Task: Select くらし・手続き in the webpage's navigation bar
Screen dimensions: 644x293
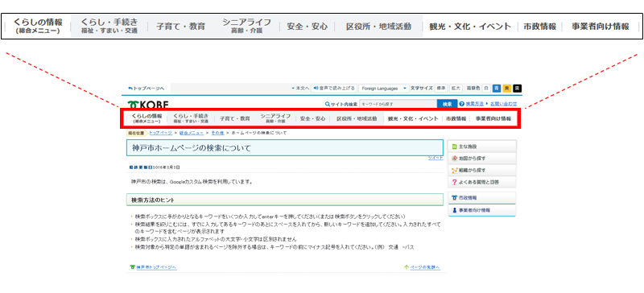Action: click(x=191, y=118)
